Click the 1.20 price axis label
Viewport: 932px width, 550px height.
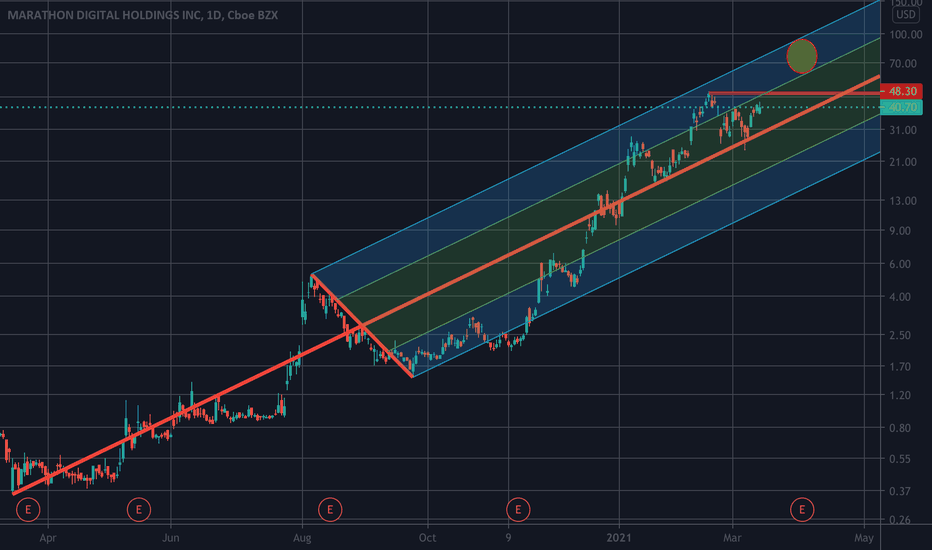[x=900, y=395]
